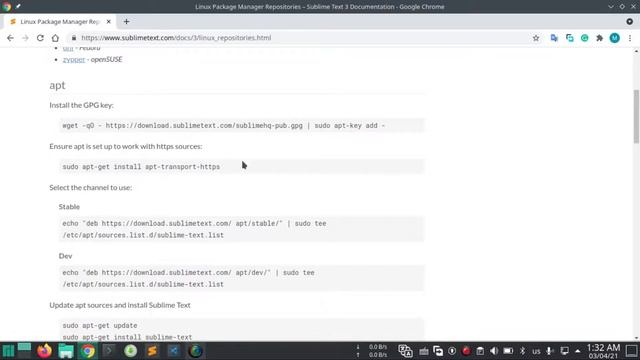Go back to the previous page
The height and width of the screenshot is (360, 640).
(x=10, y=38)
